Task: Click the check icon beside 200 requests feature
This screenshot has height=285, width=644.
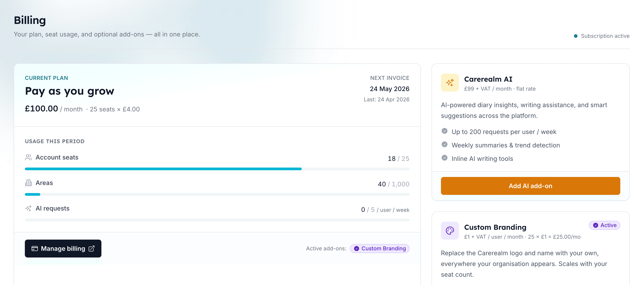Action: 444,131
